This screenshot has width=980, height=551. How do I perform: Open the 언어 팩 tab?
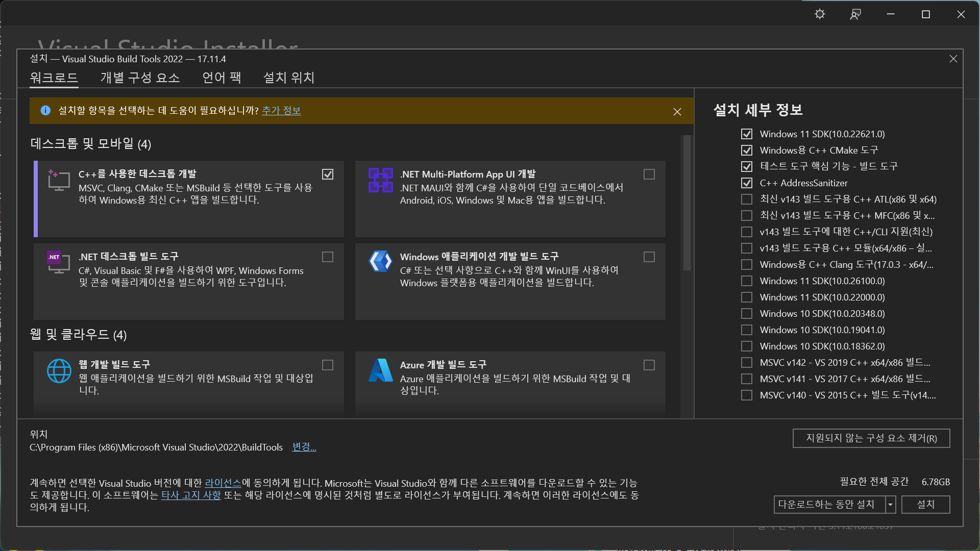point(222,78)
